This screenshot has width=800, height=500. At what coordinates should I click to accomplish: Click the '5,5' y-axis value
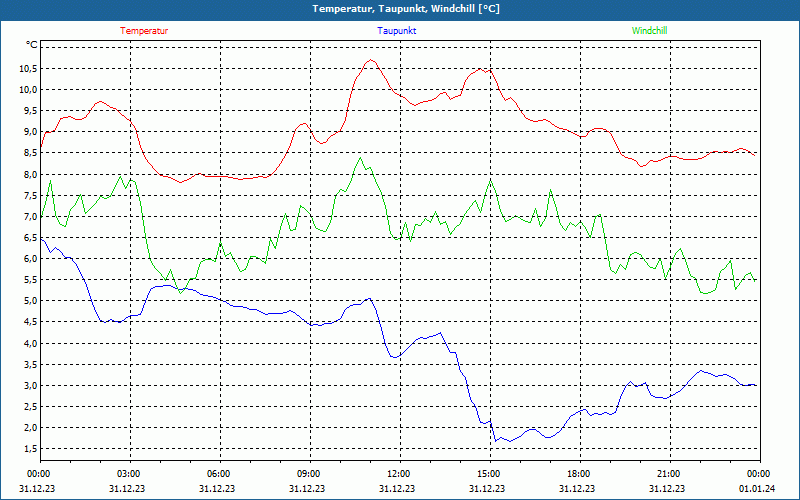pyautogui.click(x=31, y=280)
